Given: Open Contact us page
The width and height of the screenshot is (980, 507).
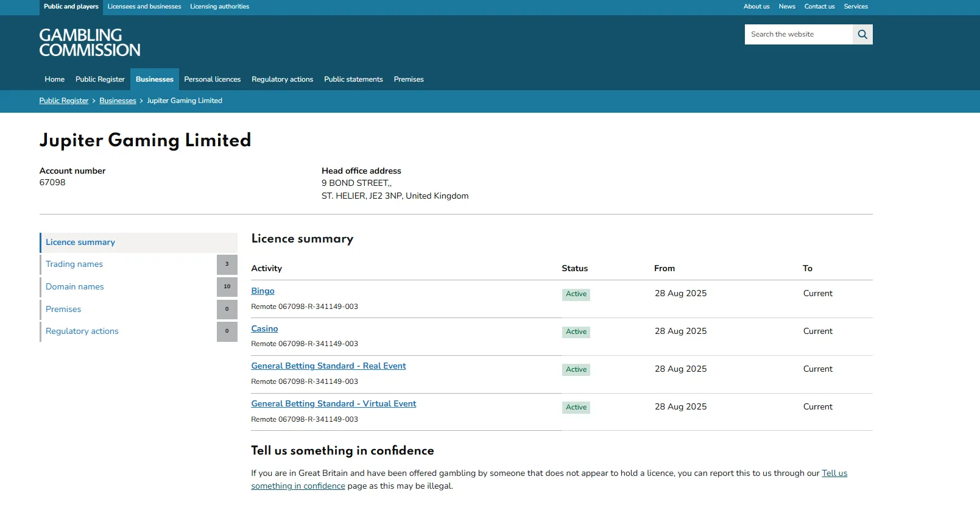Looking at the screenshot, I should pyautogui.click(x=819, y=7).
